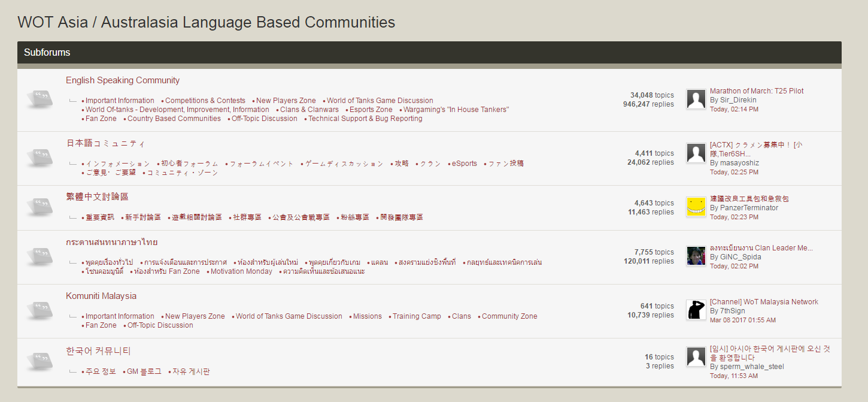
Task: Click 7thSign's saluting silhouette avatar
Action: [x=696, y=310]
